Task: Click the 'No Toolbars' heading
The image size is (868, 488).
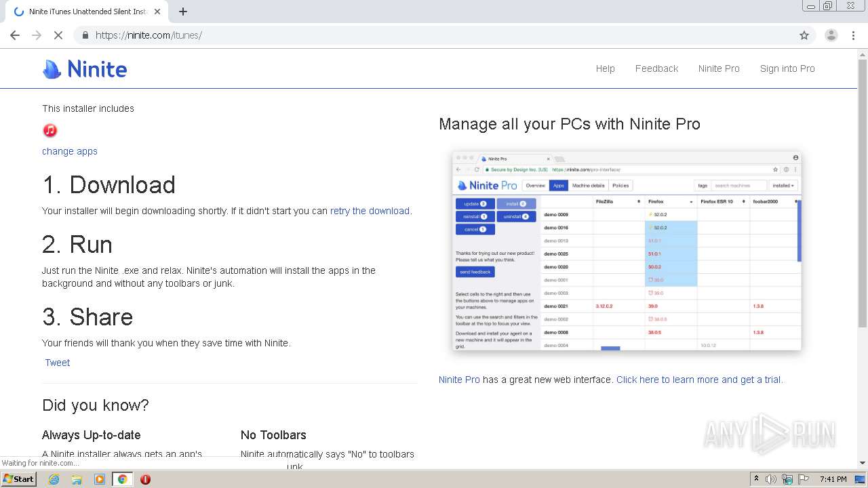Action: pyautogui.click(x=273, y=435)
